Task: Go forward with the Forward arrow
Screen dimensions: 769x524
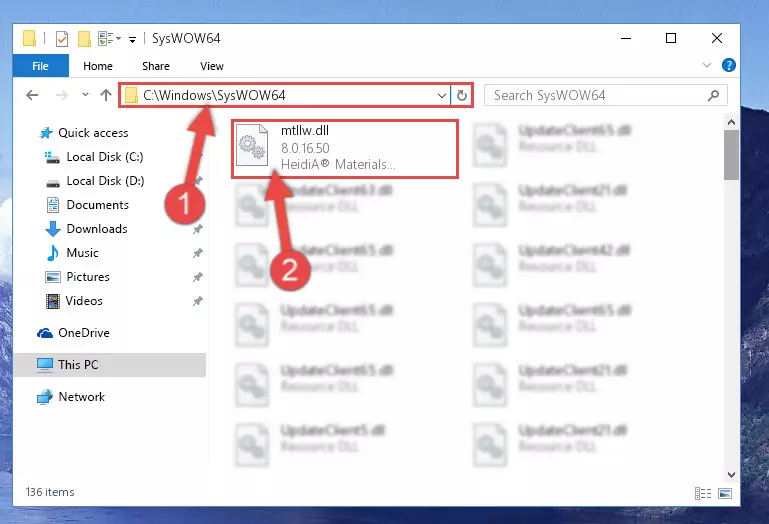Action: pyautogui.click(x=62, y=95)
